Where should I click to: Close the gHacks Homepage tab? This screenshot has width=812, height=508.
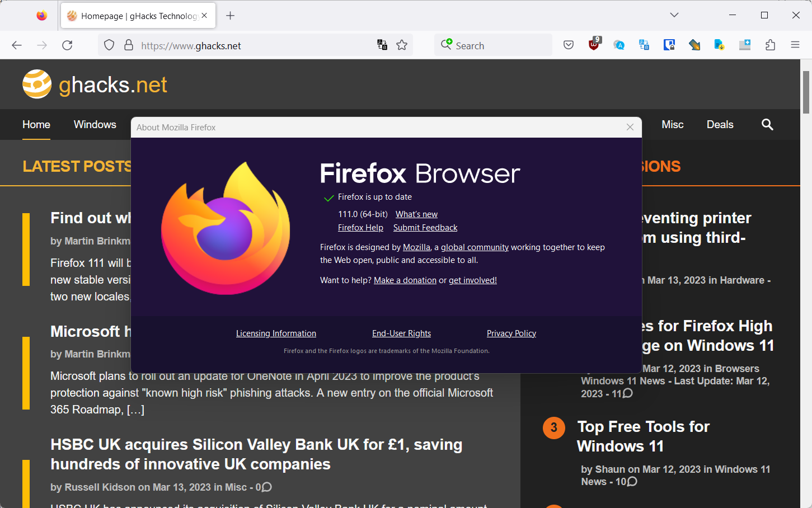205,16
